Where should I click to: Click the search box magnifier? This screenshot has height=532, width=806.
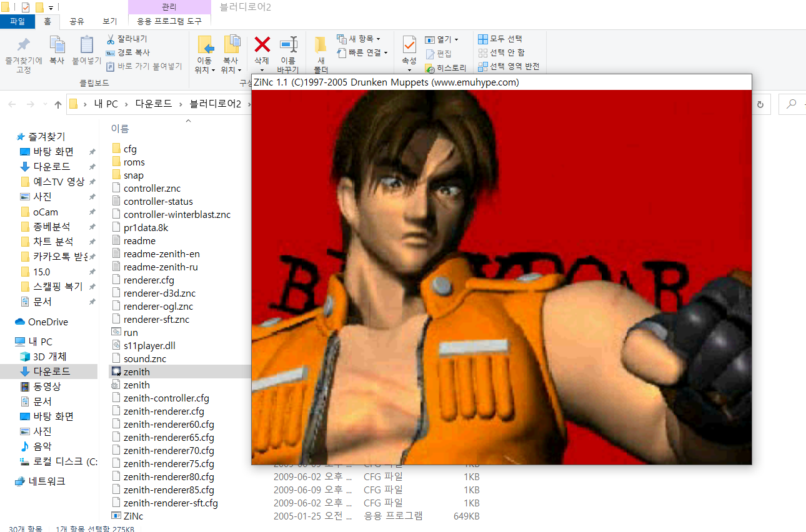tap(792, 104)
